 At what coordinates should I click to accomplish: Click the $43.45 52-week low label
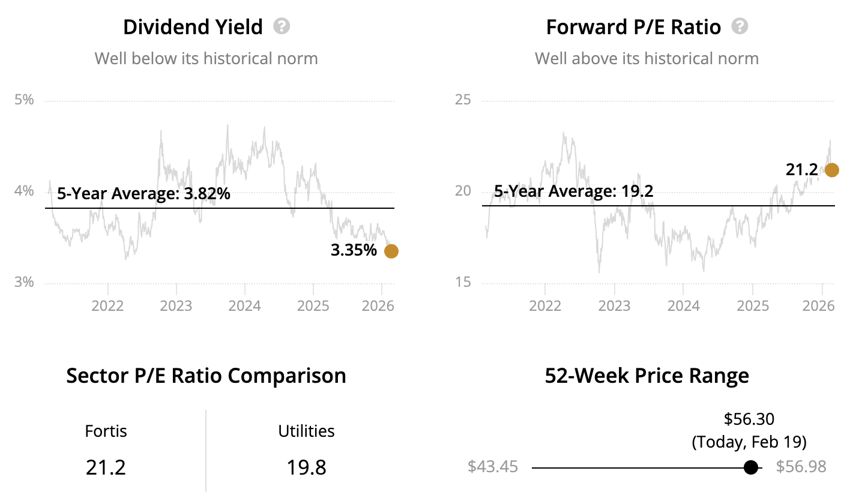492,467
